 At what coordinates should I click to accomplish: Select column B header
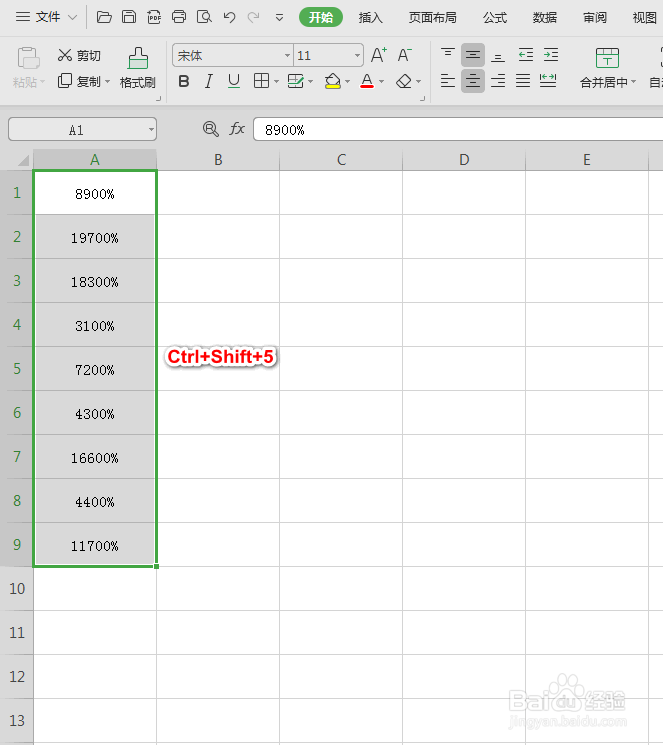point(218,160)
